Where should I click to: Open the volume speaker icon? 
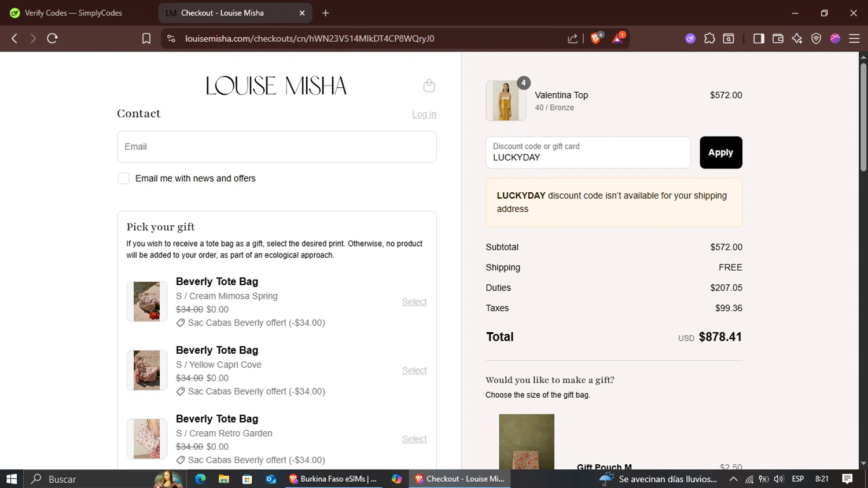pos(778,479)
